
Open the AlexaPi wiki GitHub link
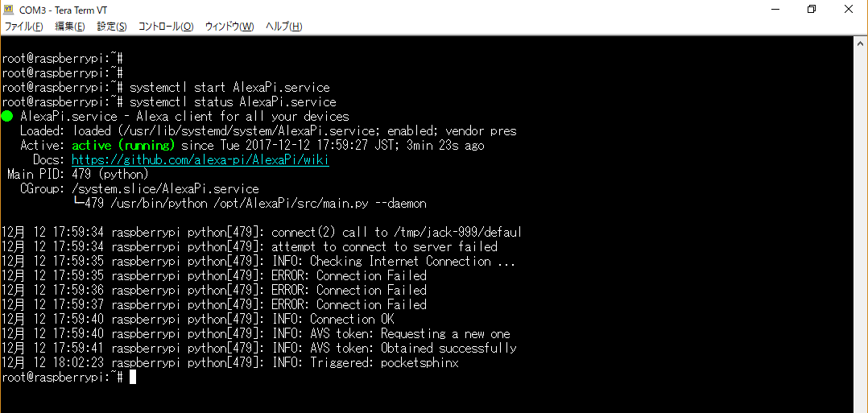click(x=200, y=160)
